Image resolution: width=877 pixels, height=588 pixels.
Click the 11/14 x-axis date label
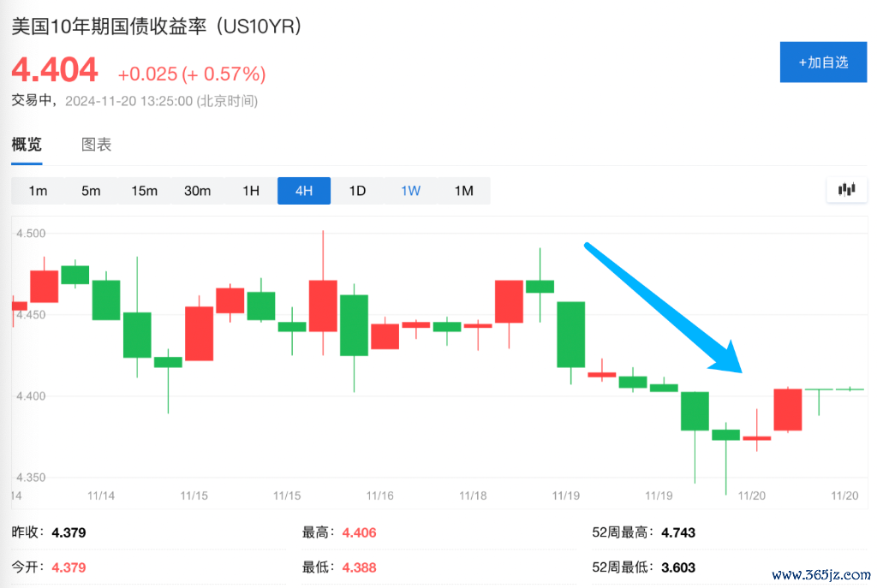[101, 496]
